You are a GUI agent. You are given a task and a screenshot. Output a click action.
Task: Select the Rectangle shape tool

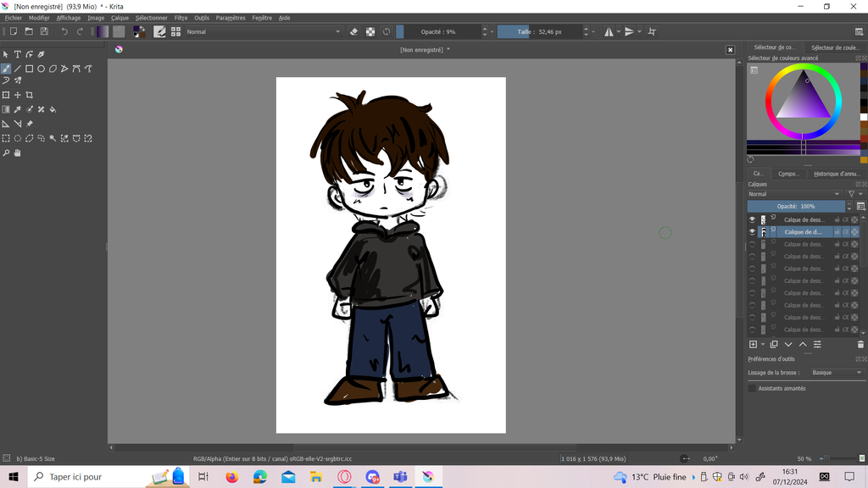(29, 69)
